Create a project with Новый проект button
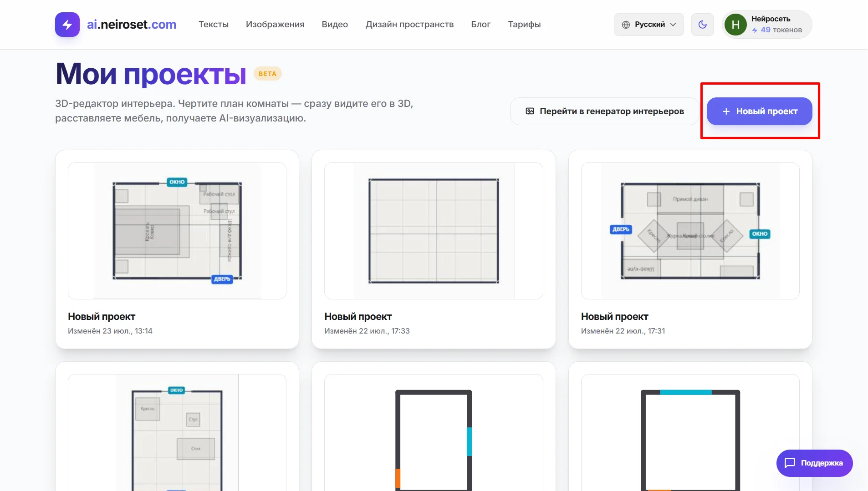Screen dimensions: 868x491 760,111
